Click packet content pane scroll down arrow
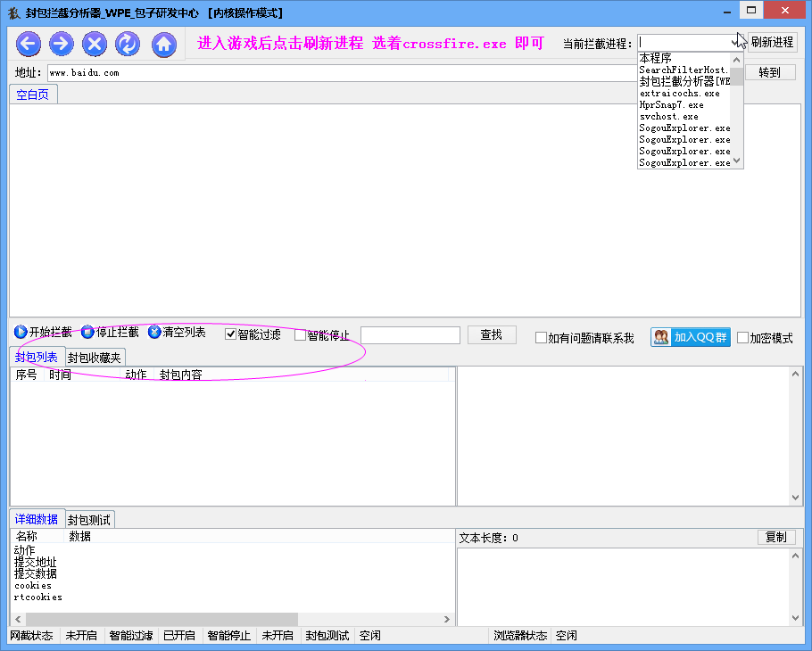 pyautogui.click(x=795, y=498)
